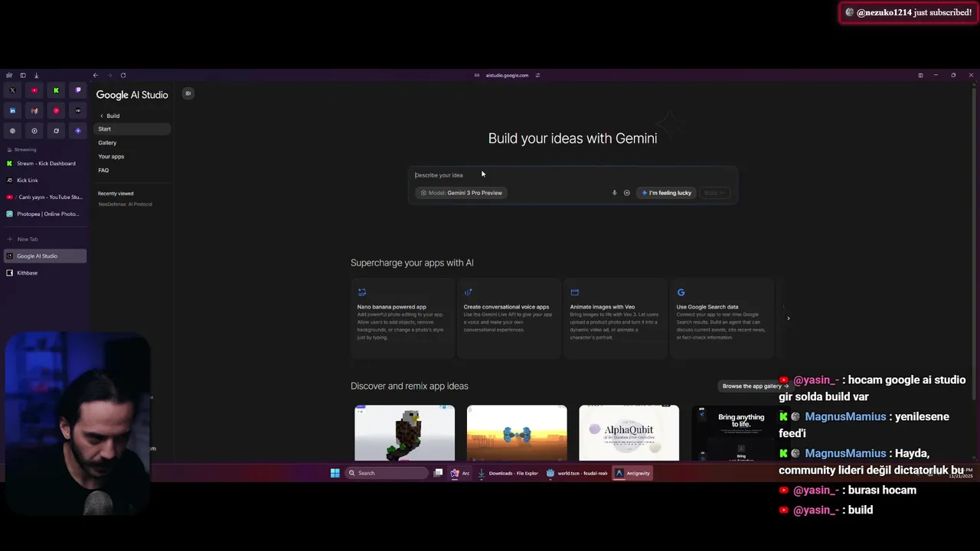Click the add attachment plus-circle icon
Image resolution: width=980 pixels, height=551 pixels.
tap(626, 193)
